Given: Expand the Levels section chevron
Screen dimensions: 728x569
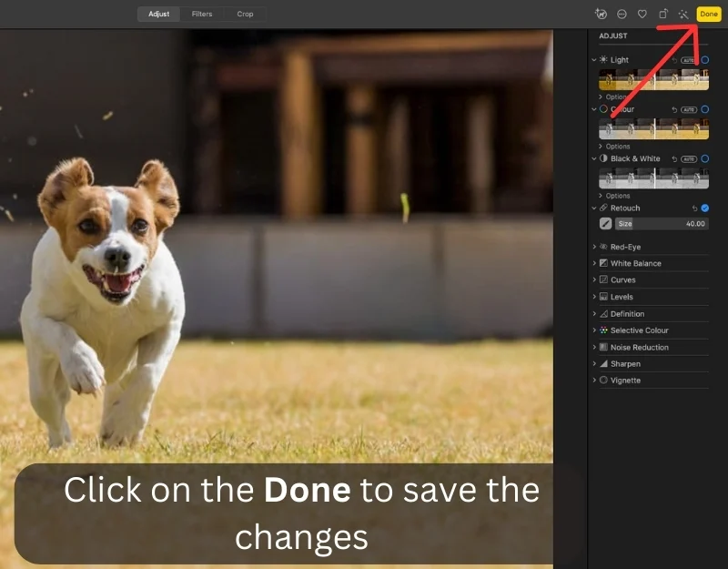Looking at the screenshot, I should click(x=594, y=297).
